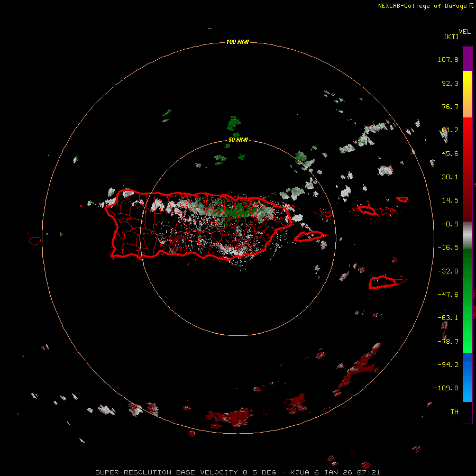Click the 100 NMI range ring label
Screen dimensions: 476x476
(x=237, y=42)
